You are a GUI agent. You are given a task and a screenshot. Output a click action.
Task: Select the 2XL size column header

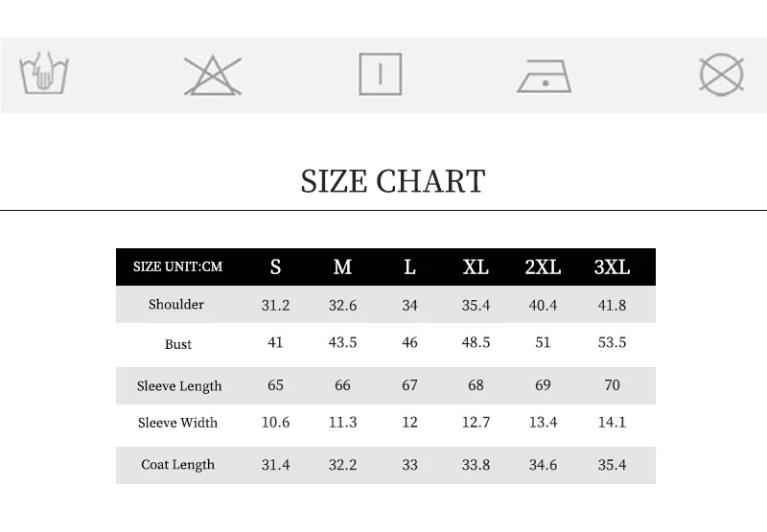click(543, 267)
